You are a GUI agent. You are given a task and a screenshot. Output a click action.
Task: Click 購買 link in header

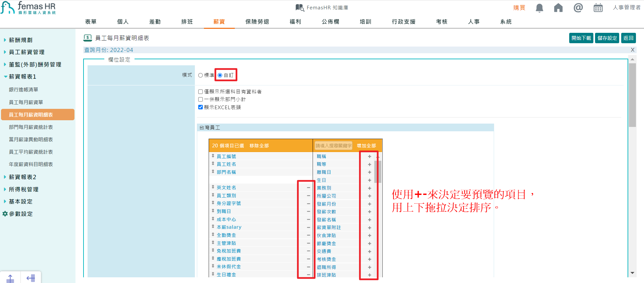click(519, 8)
